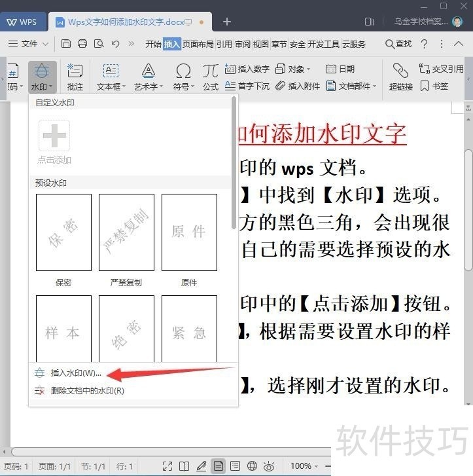Click the Print icon in quick toolbar
Viewport: 473px width, 476px height.
point(82,44)
